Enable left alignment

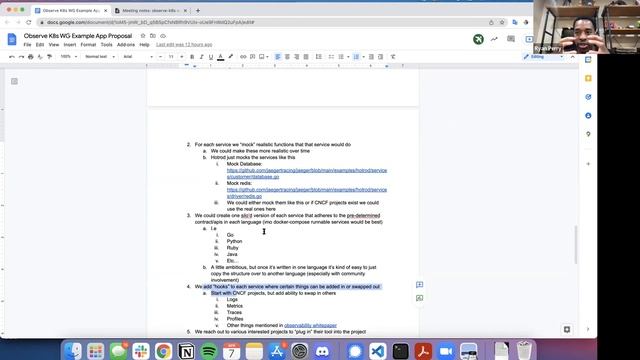[278, 57]
